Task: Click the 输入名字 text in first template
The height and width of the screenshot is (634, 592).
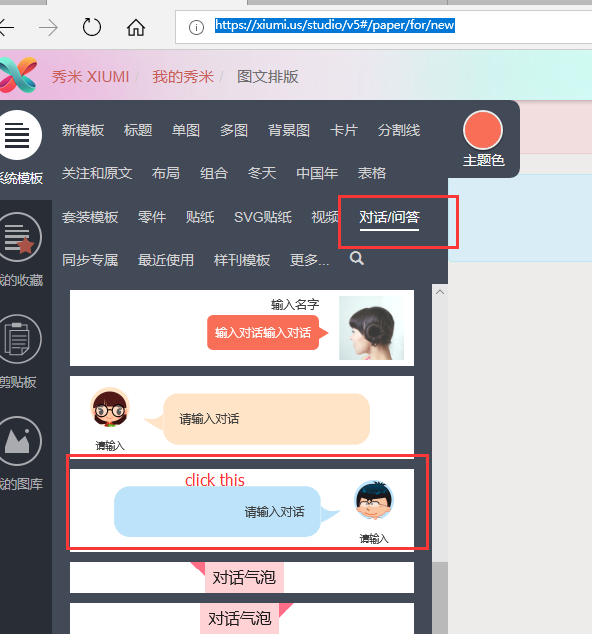Action: click(x=295, y=304)
